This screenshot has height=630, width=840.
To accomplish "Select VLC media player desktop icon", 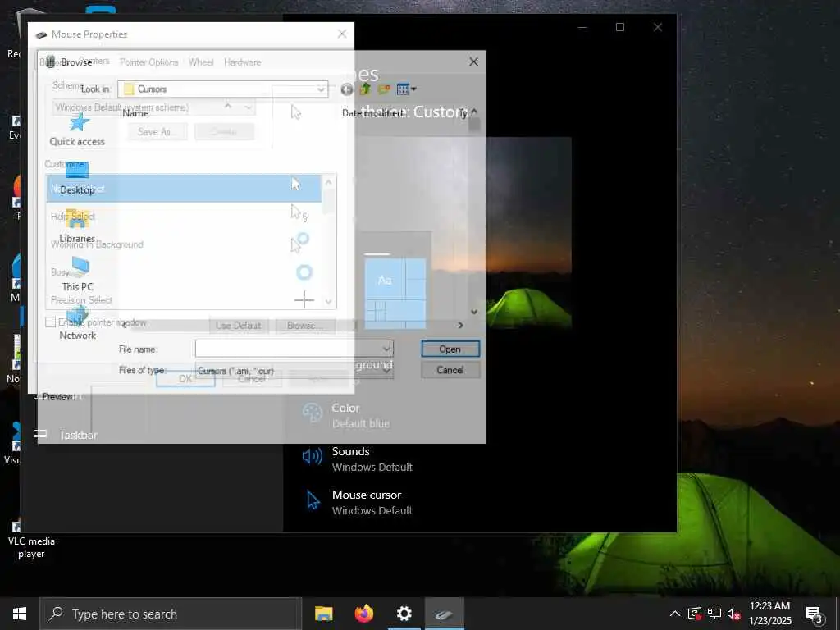I will pyautogui.click(x=31, y=539).
